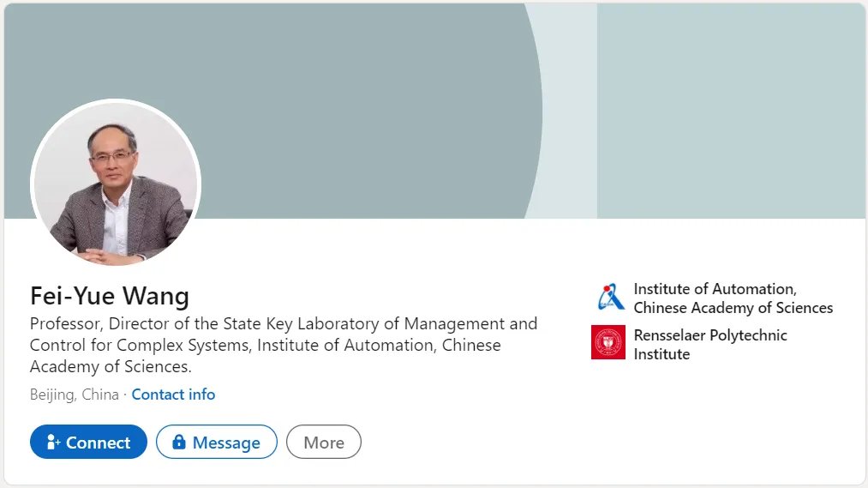Image resolution: width=868 pixels, height=488 pixels.
Task: Click the name heading Fei-Yue Wang
Action: (110, 297)
